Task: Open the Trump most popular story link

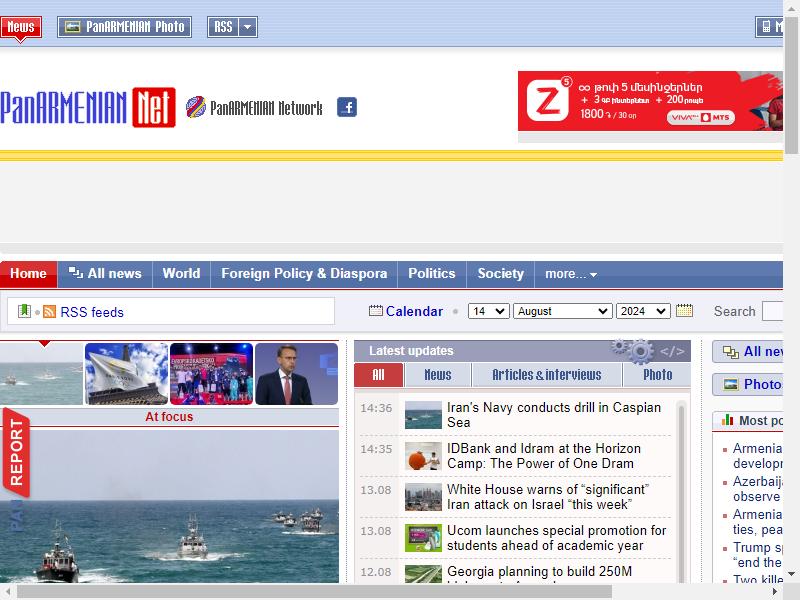Action: (758, 555)
